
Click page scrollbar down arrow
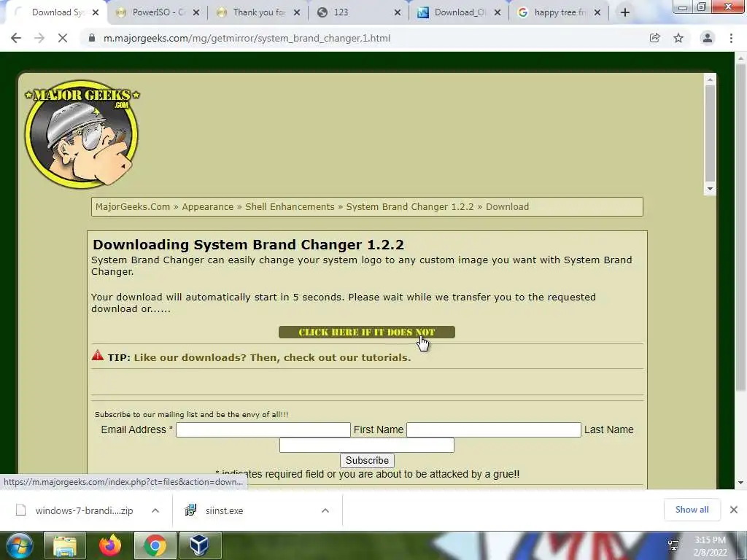741,483
